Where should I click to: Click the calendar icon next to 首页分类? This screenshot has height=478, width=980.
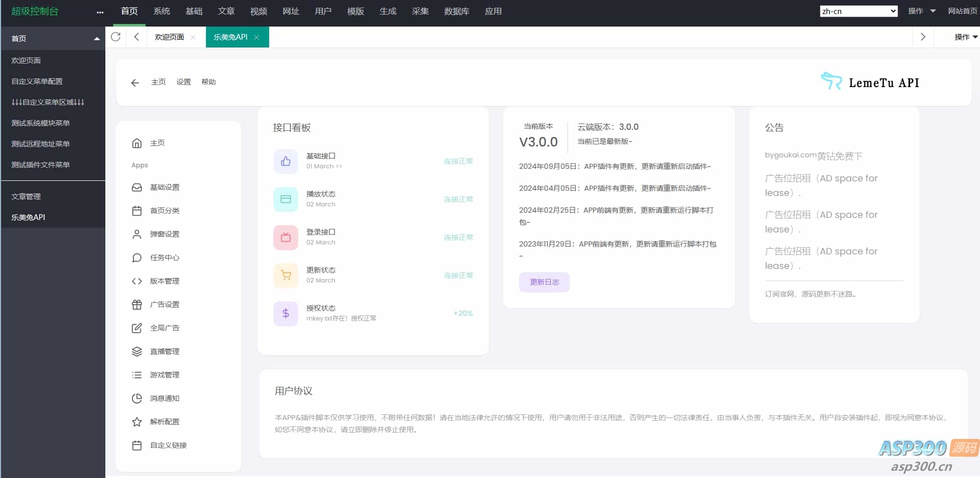(136, 211)
